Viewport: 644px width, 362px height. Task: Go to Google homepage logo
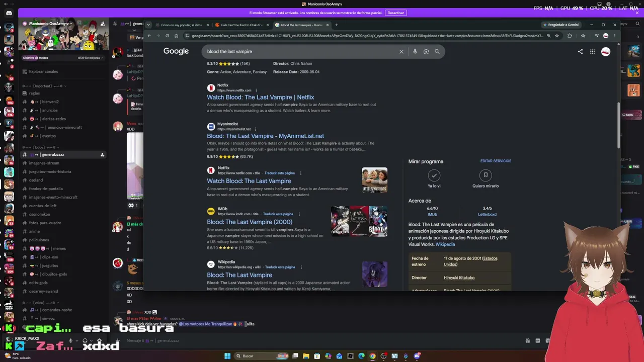[176, 51]
